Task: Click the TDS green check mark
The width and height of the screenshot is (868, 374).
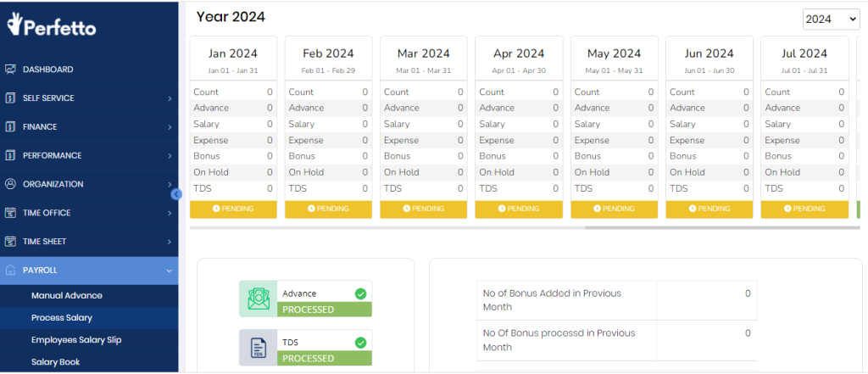Action: [360, 343]
